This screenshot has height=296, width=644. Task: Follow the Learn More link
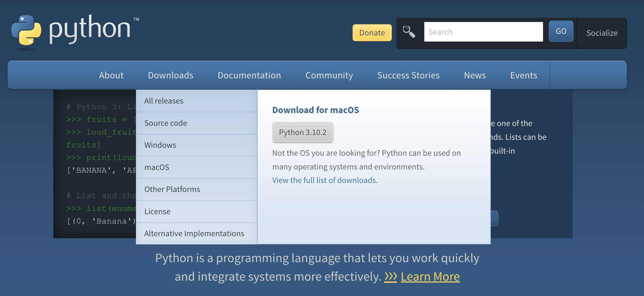[430, 277]
